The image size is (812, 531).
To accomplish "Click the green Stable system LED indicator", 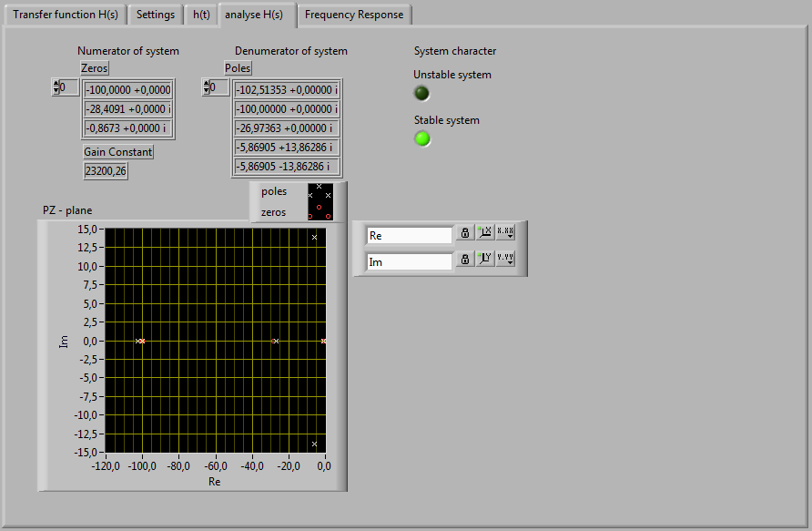I will 422,138.
